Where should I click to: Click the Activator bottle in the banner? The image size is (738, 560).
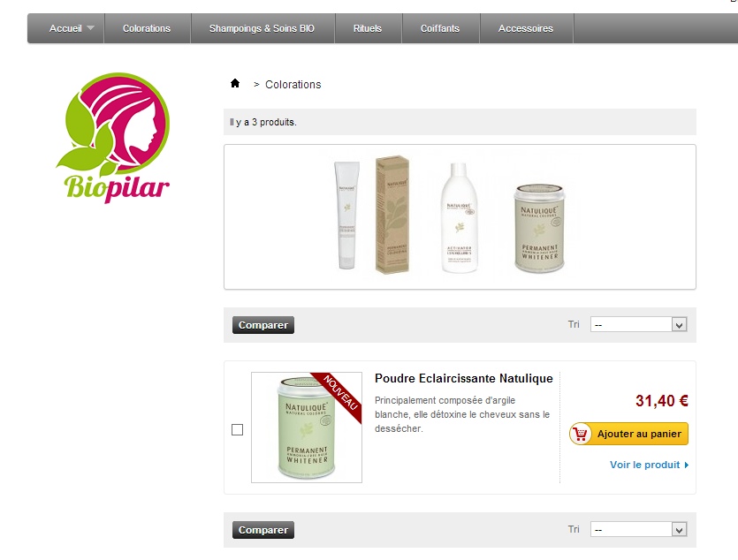click(x=459, y=217)
